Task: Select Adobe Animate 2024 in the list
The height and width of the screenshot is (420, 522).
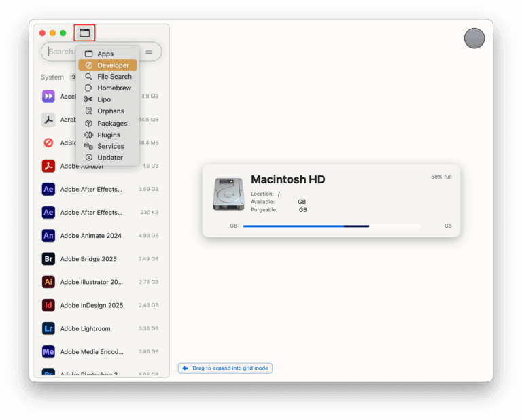Action: coord(91,236)
